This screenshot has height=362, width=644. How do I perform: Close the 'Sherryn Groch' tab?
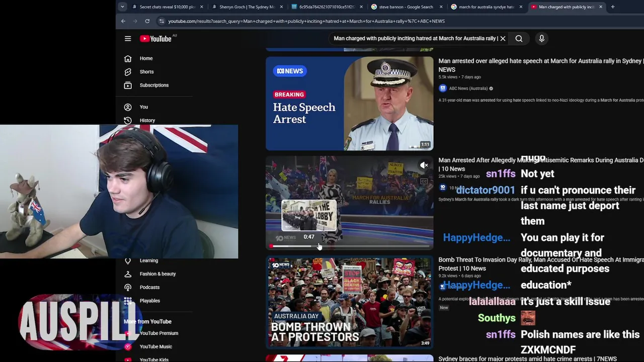coord(281,7)
